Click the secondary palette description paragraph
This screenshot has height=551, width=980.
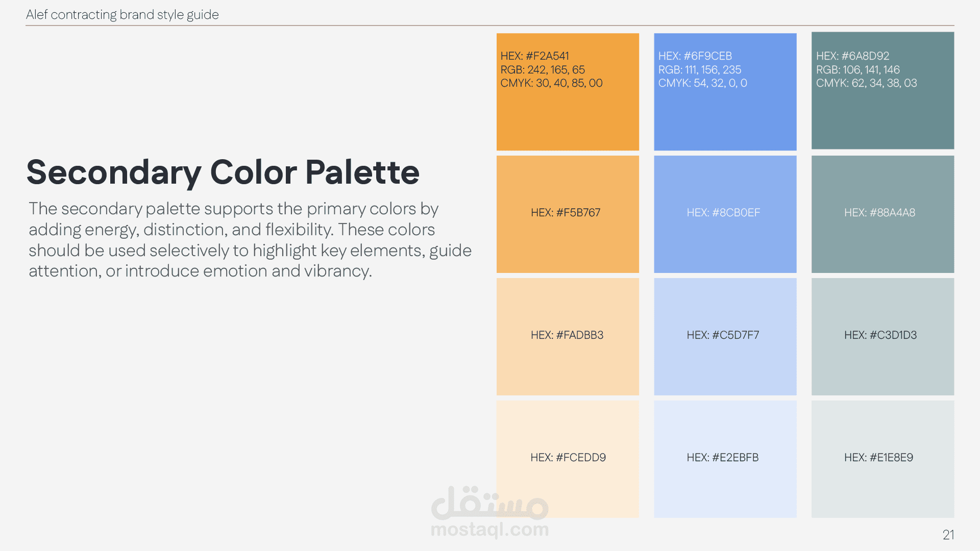250,240
